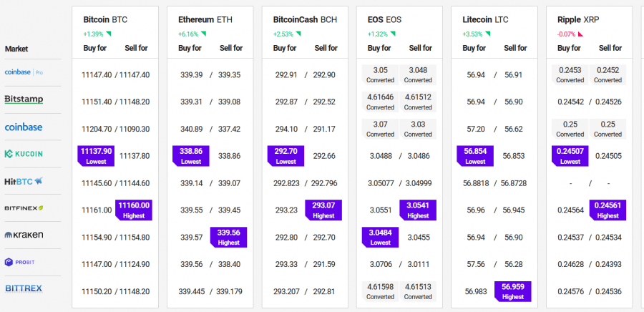Click the BitcoinCash price 294.10
Viewport: 644px width, 312px height.
pos(286,129)
